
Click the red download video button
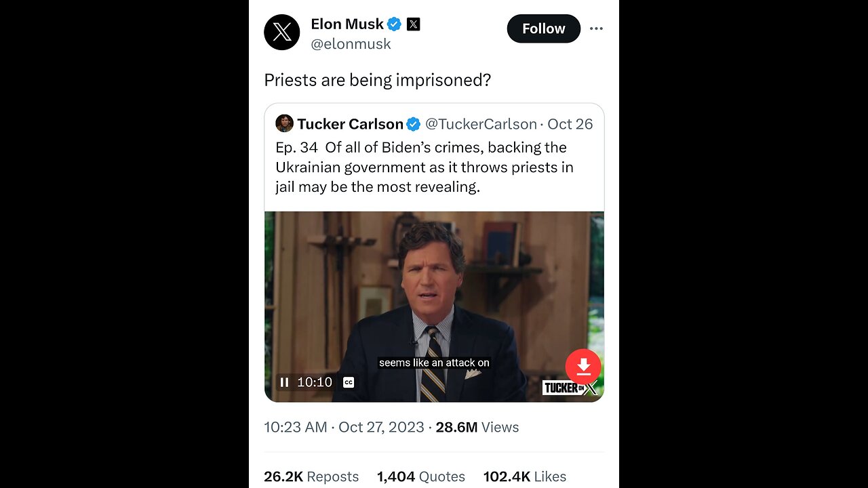click(x=583, y=367)
